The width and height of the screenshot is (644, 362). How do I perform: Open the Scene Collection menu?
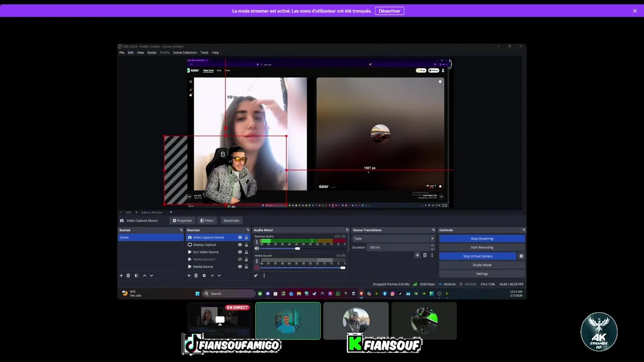click(x=185, y=52)
